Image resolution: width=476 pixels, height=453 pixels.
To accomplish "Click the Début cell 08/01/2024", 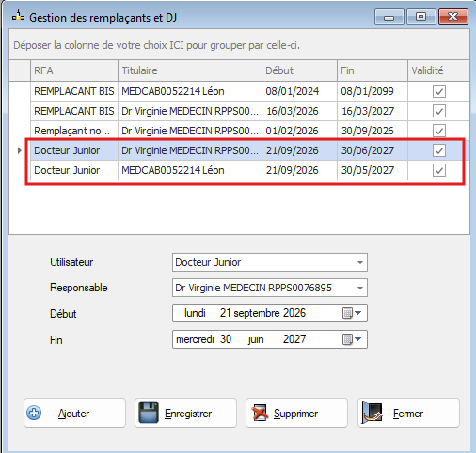I will click(x=299, y=91).
